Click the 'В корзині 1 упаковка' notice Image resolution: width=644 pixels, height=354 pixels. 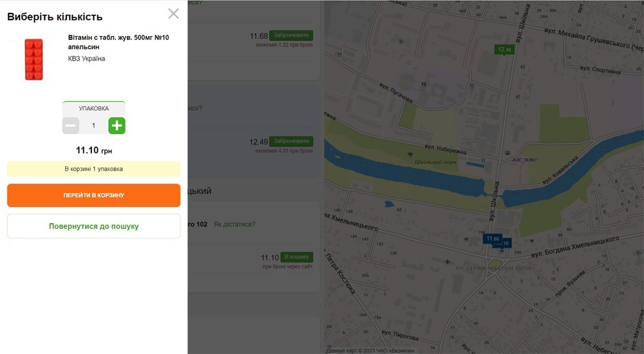[x=93, y=169]
